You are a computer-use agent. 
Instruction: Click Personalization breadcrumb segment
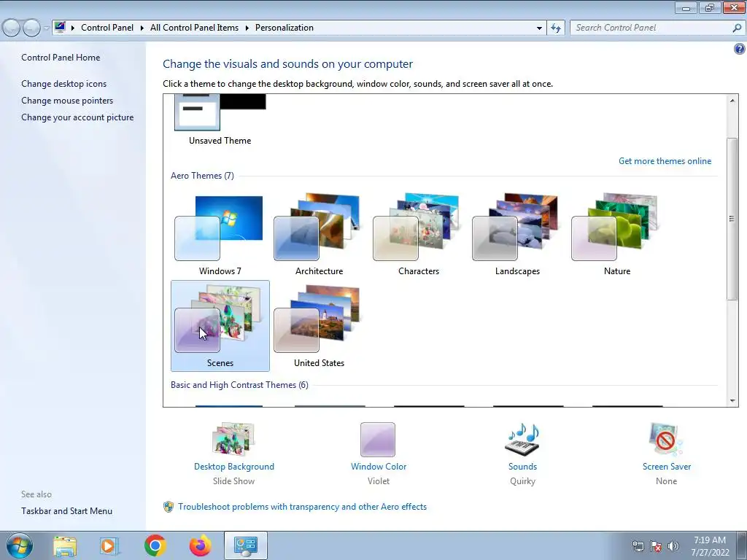pyautogui.click(x=285, y=28)
